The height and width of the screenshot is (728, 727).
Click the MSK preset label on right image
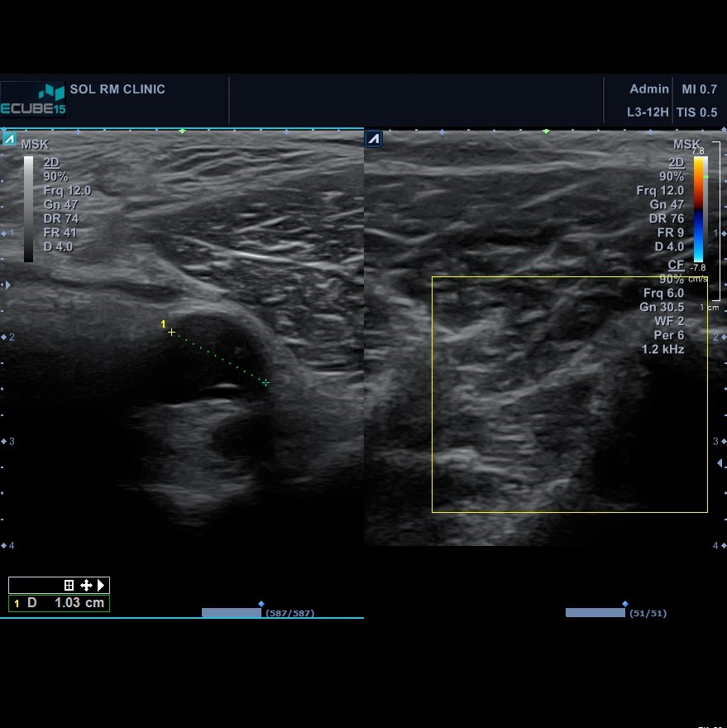coord(686,145)
